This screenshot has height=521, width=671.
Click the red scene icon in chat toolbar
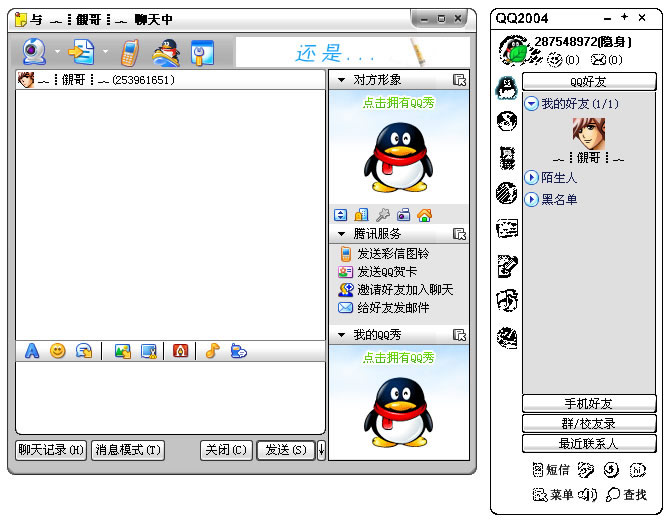click(180, 351)
